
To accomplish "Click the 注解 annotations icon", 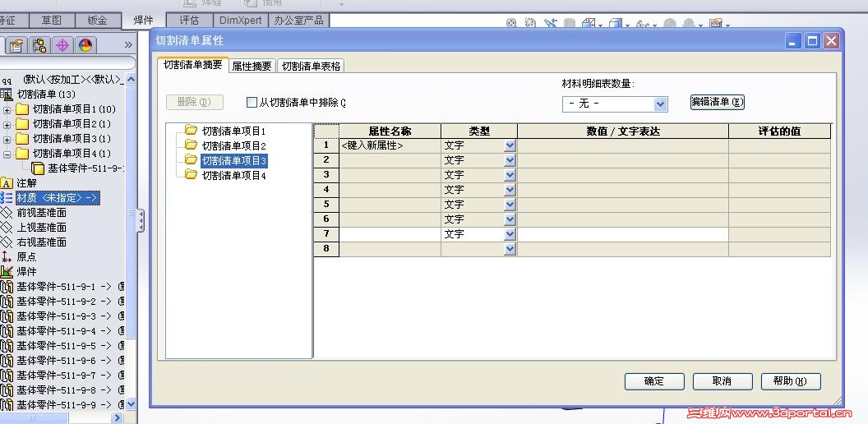I will pyautogui.click(x=6, y=182).
